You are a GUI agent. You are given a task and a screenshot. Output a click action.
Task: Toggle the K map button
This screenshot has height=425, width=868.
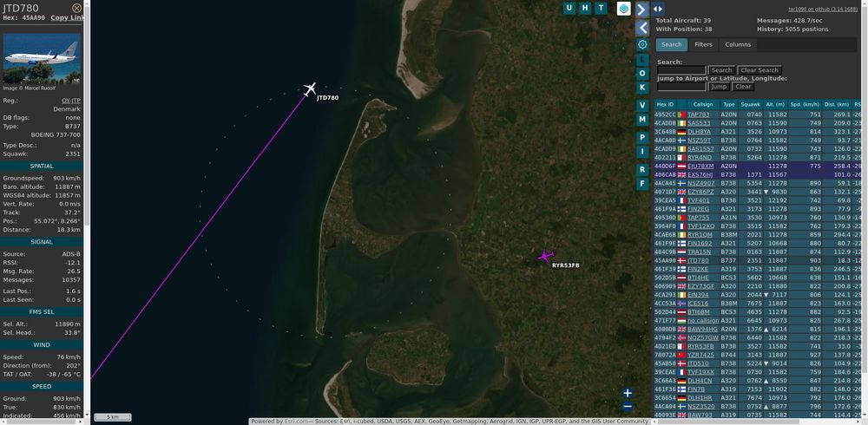[x=642, y=88]
